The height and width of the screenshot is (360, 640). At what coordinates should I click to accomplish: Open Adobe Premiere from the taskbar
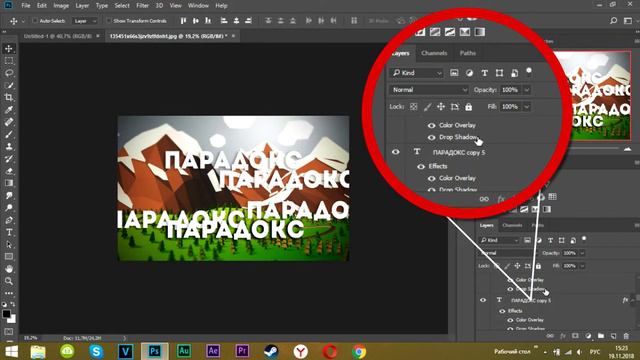click(x=242, y=351)
